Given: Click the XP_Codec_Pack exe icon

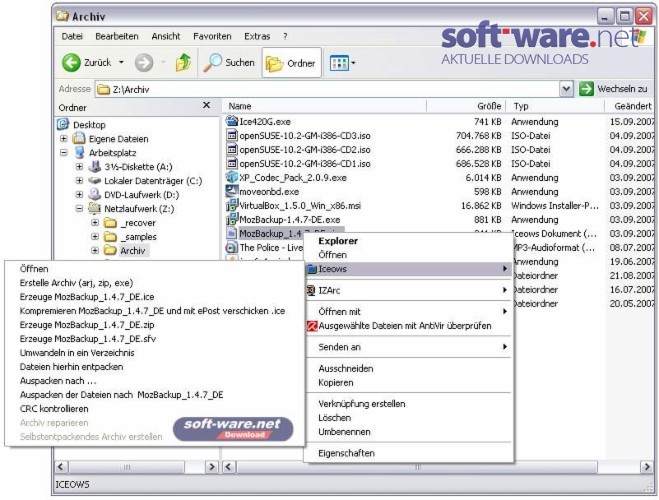Looking at the screenshot, I should 232,177.
